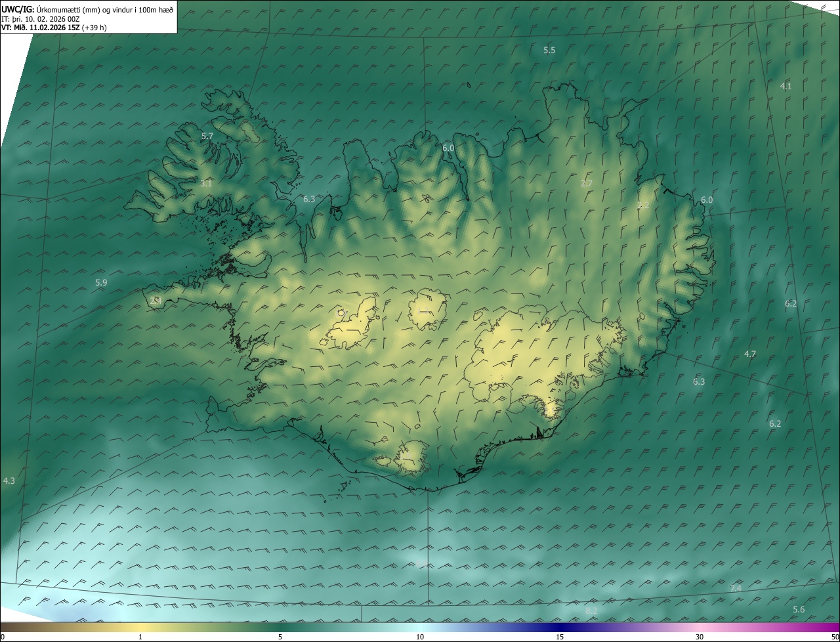The width and height of the screenshot is (840, 642).
Task: Click the 3.1 value on the map
Action: coord(206,183)
